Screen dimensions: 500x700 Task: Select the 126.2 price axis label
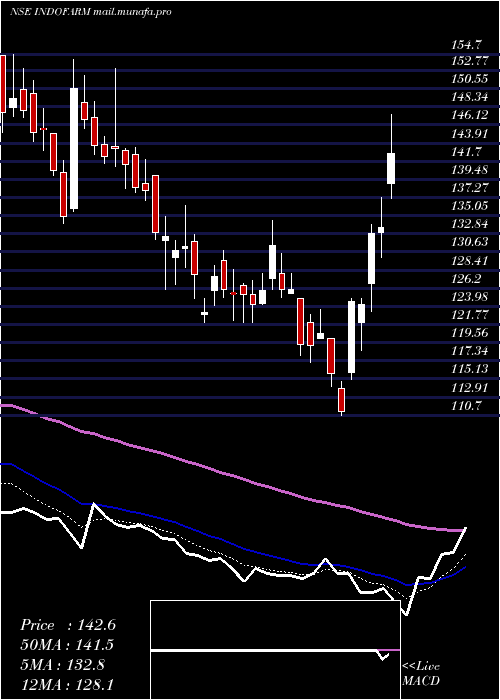tap(467, 279)
